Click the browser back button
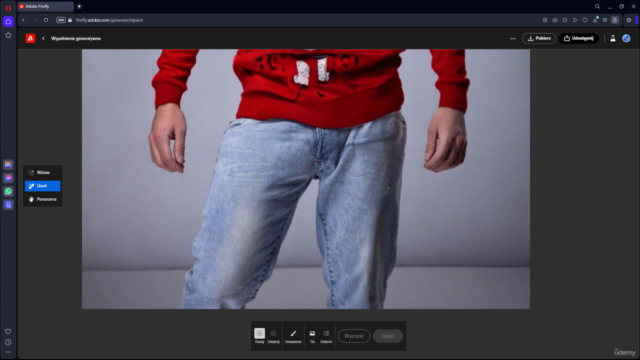The image size is (640, 360). (x=23, y=20)
